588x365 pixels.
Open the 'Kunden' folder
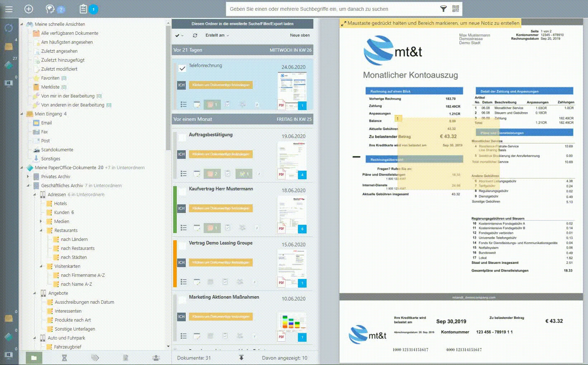tap(62, 213)
